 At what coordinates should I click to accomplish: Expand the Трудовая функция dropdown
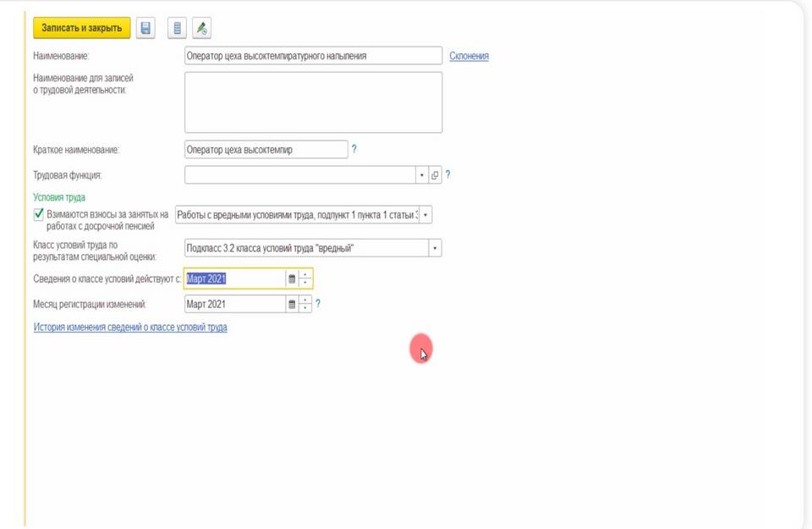(x=421, y=175)
